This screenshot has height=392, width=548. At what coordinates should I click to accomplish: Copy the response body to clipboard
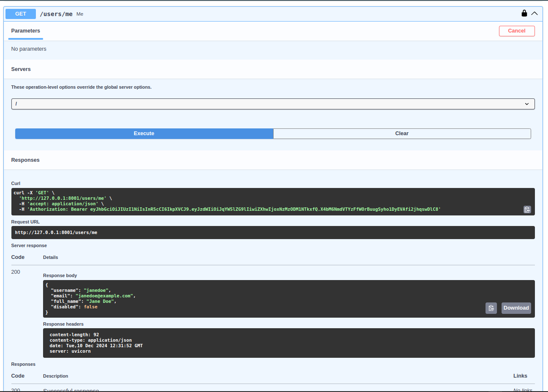491,308
